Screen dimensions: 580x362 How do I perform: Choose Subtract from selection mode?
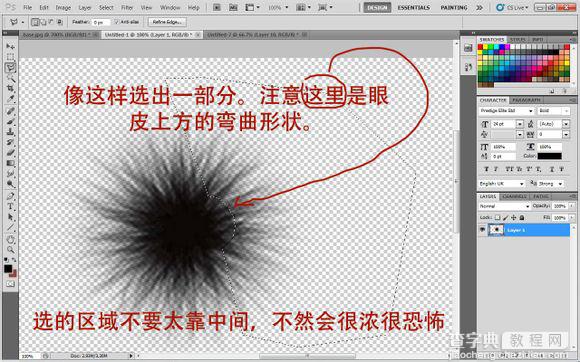click(x=51, y=22)
